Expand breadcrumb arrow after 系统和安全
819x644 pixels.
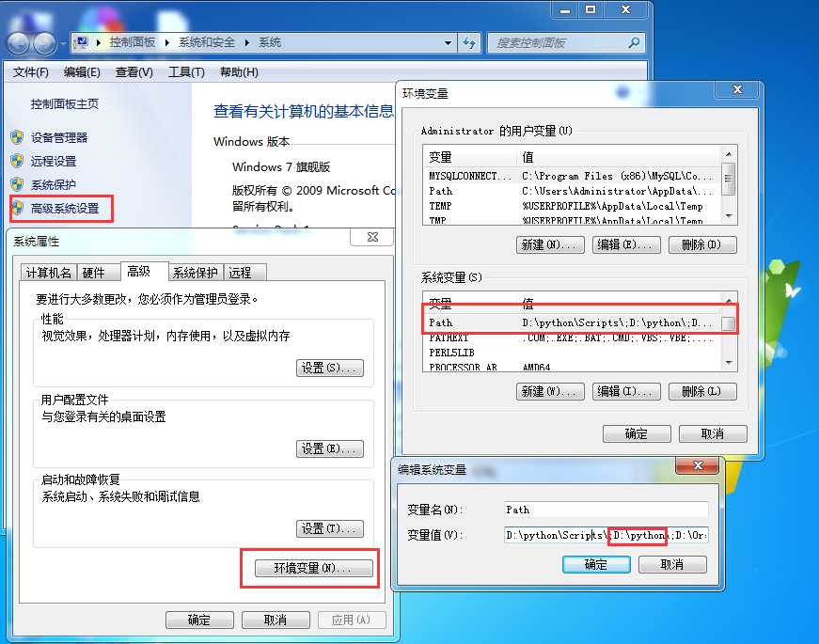246,42
